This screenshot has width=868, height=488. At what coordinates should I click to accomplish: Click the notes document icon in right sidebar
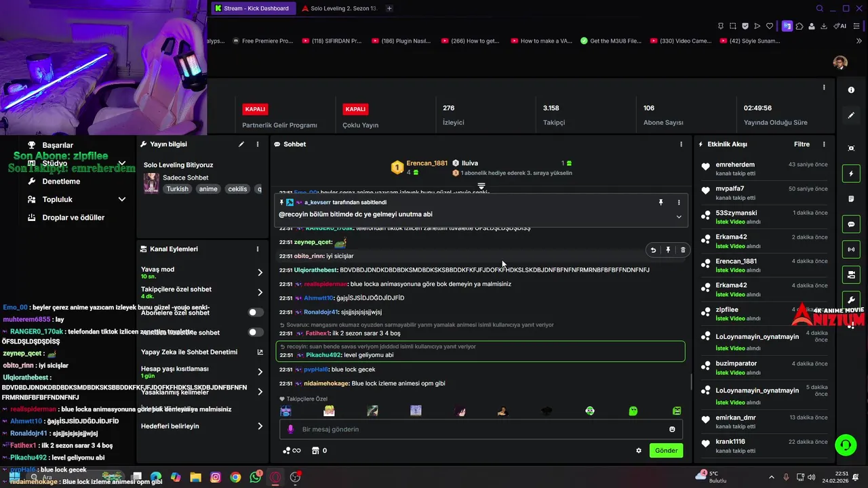click(x=851, y=199)
